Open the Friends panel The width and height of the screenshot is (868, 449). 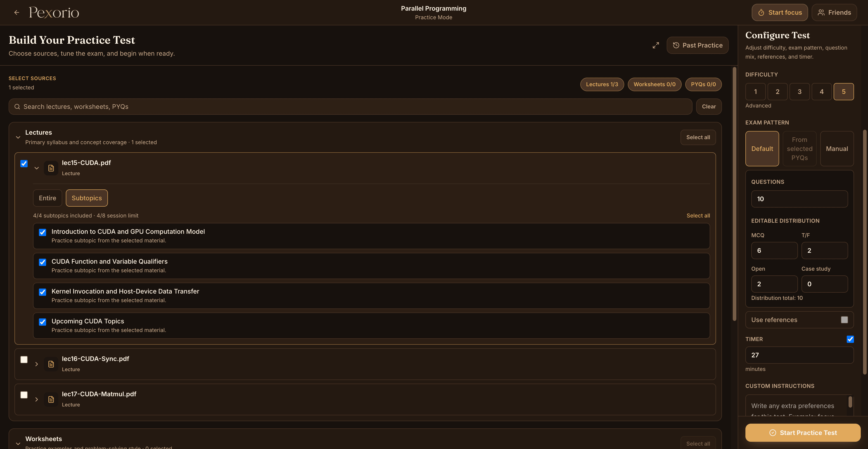pos(834,12)
